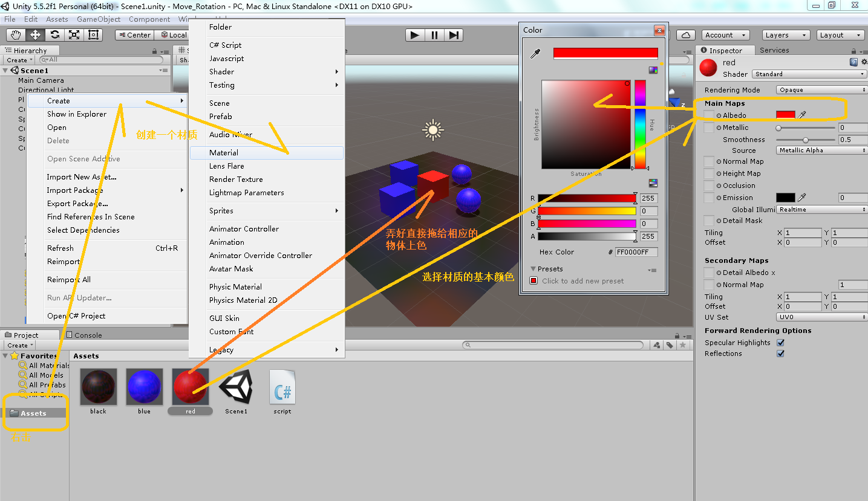
Task: Open the GameObject menu
Action: [x=99, y=19]
